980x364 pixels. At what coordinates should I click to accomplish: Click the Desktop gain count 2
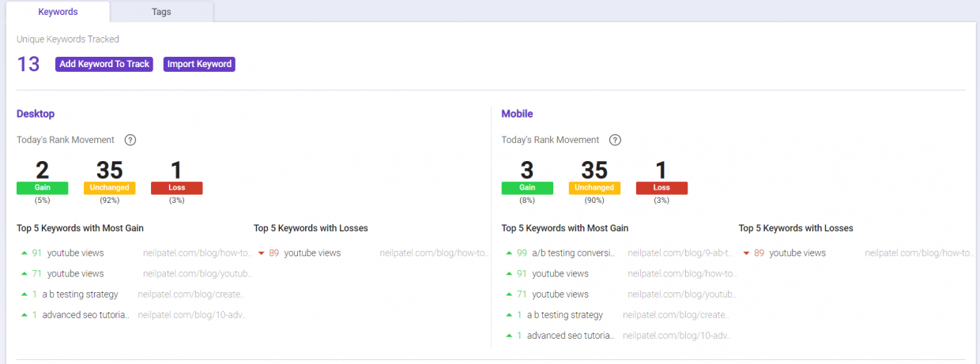[x=42, y=170]
